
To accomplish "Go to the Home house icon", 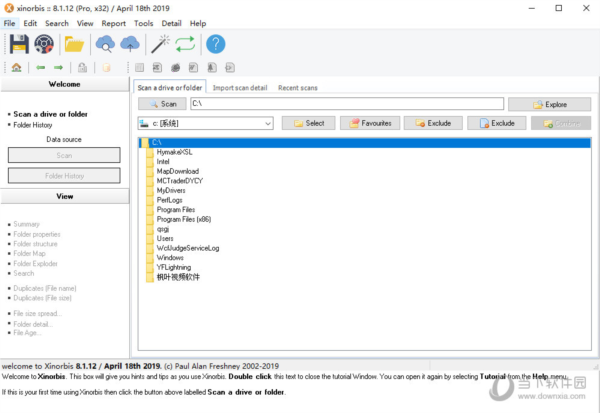I will [16, 68].
